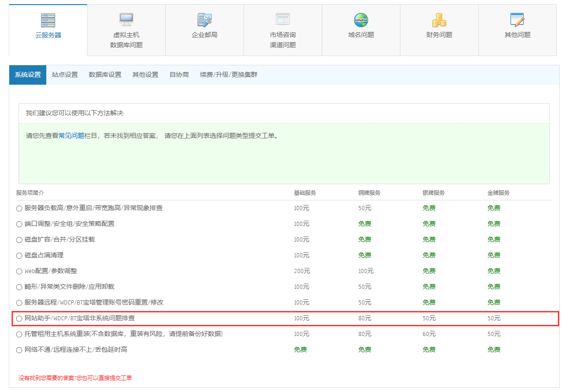Viewport: 562px width, 392px height.
Task: Click 网站助手/WDCP/BT宝塔非系统问题排查 text
Action: click(x=80, y=318)
